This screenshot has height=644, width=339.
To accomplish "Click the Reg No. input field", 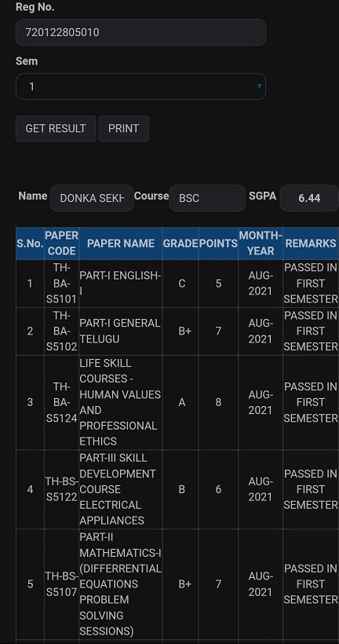I will 140,32.
